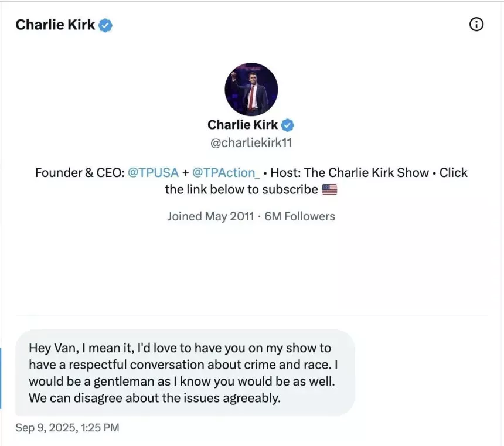Click 'The Charlie Kirk Show' in bio

tap(366, 173)
